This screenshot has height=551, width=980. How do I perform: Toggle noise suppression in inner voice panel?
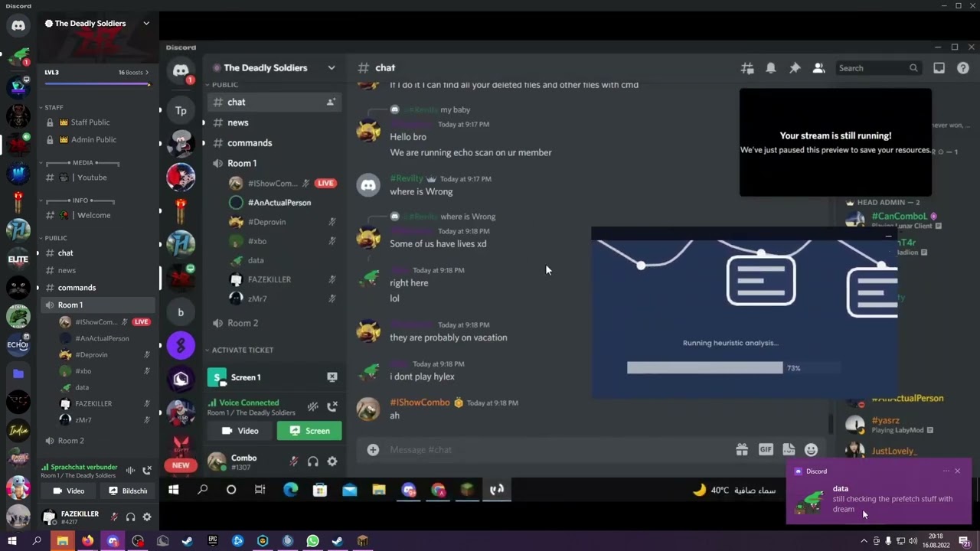(x=312, y=407)
